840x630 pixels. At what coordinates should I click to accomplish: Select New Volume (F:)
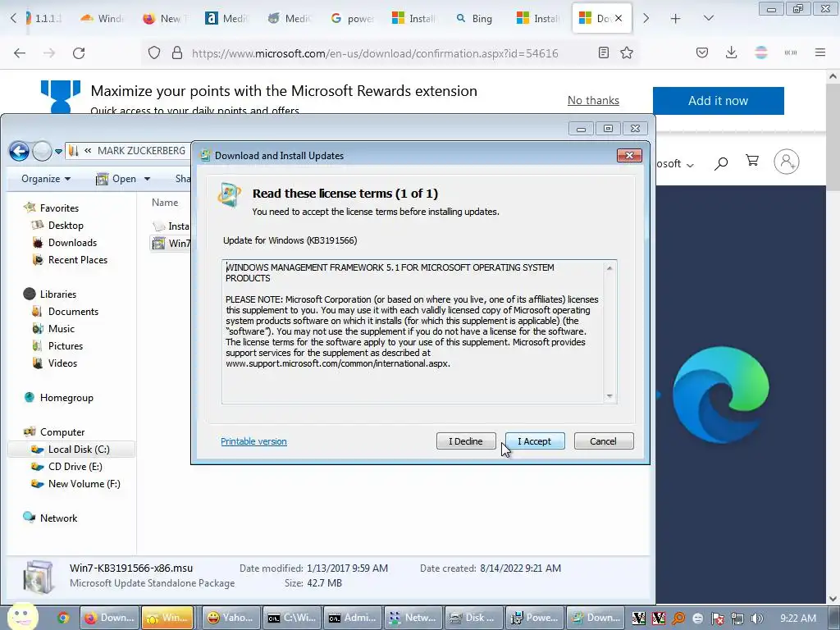pos(84,483)
